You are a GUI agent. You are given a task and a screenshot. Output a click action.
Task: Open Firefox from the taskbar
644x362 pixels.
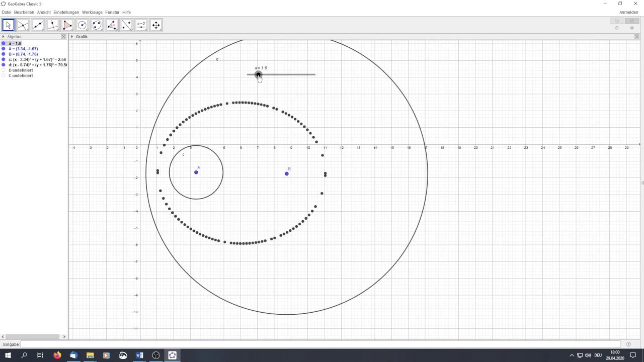click(x=57, y=355)
